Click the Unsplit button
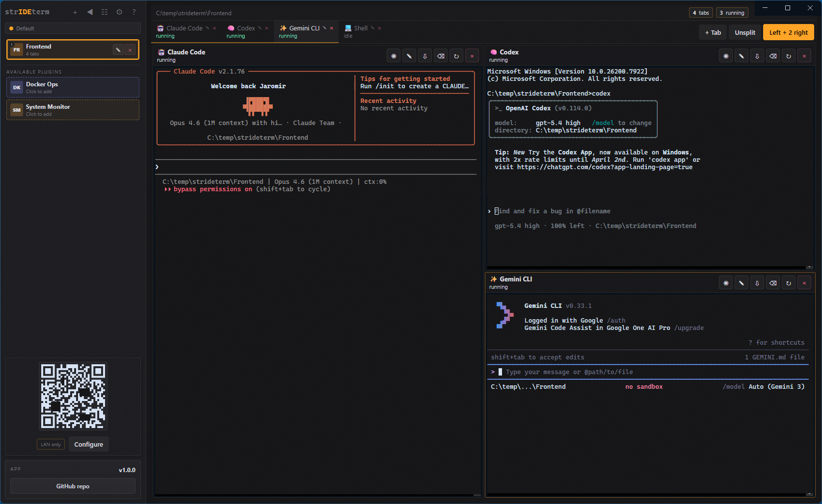The image size is (822, 504). coord(744,33)
